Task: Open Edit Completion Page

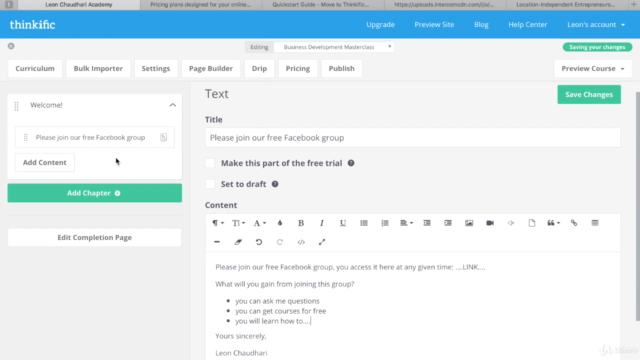Action: click(95, 238)
